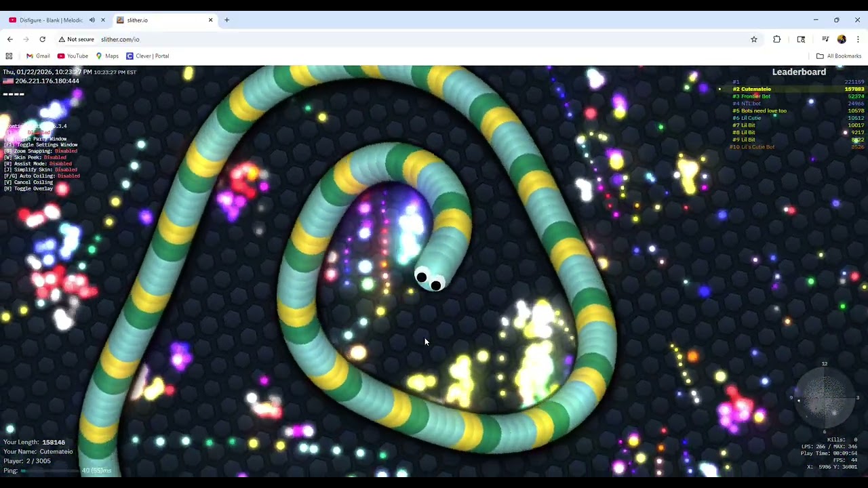This screenshot has height=488, width=868.
Task: Click the US flag server icon
Action: pos(8,81)
